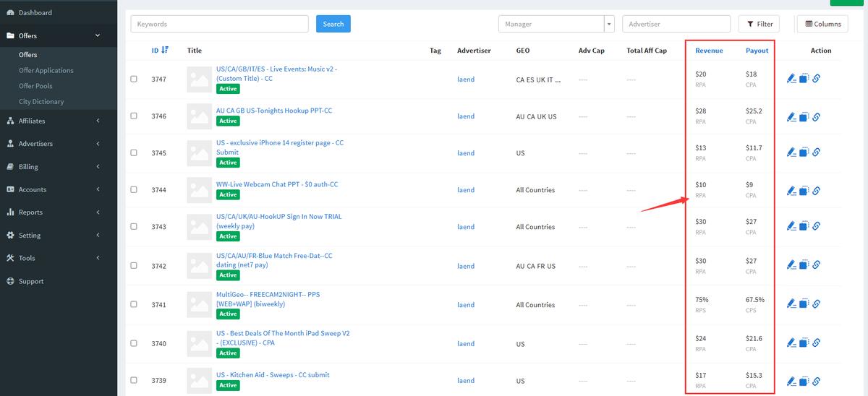This screenshot has height=396, width=868.
Task: Open the Filter button
Action: pyautogui.click(x=759, y=24)
